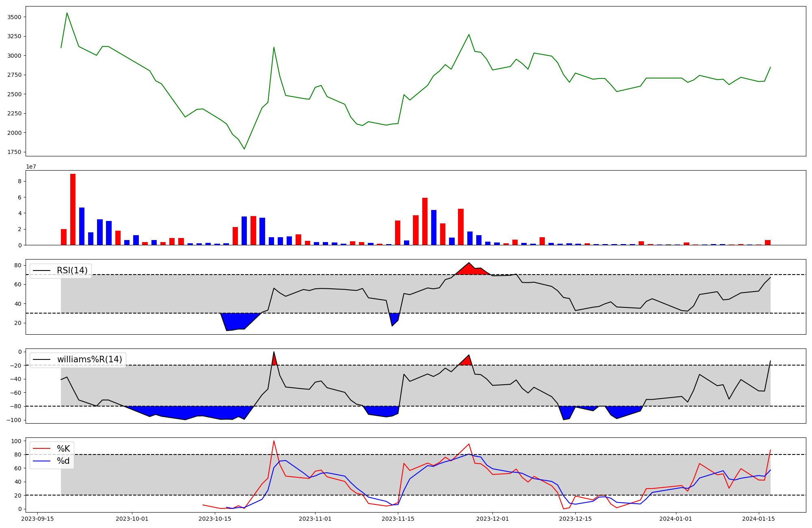Viewport: 812px width, 528px height.
Task: Click the williams%R(14) legend label
Action: click(x=89, y=359)
